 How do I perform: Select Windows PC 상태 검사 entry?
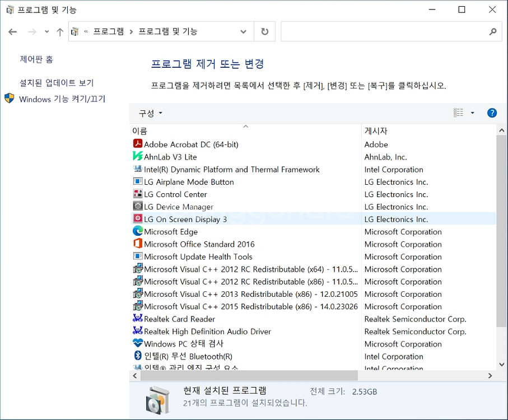coord(184,344)
